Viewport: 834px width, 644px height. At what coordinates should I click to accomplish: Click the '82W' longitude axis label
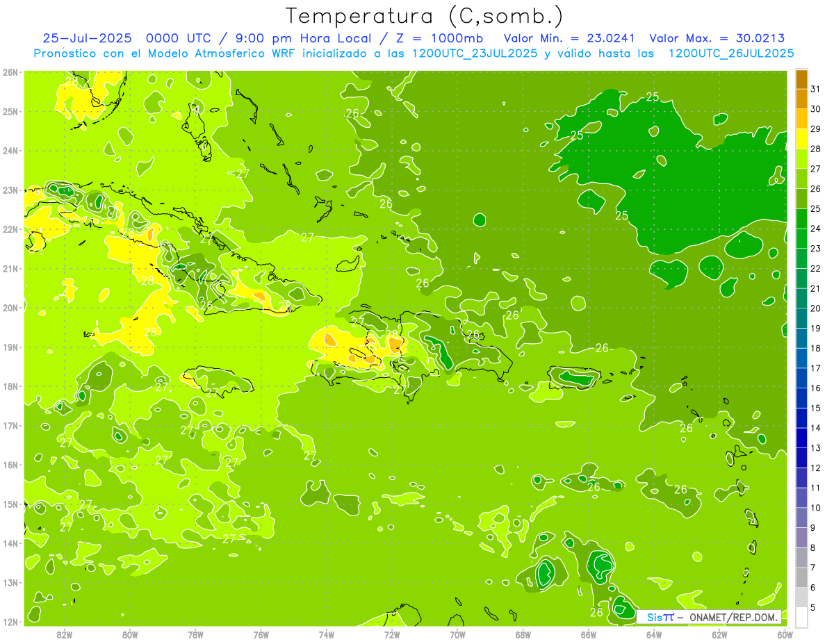(x=65, y=634)
